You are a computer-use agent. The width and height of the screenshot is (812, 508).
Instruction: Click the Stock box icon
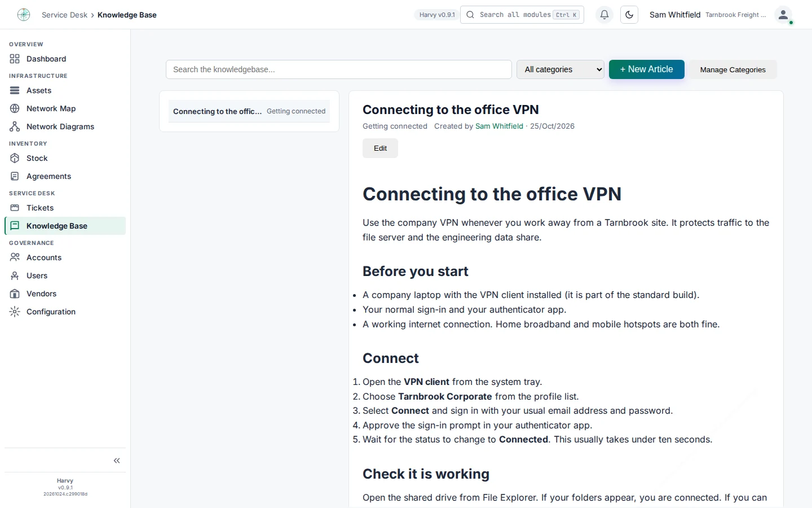coord(15,158)
